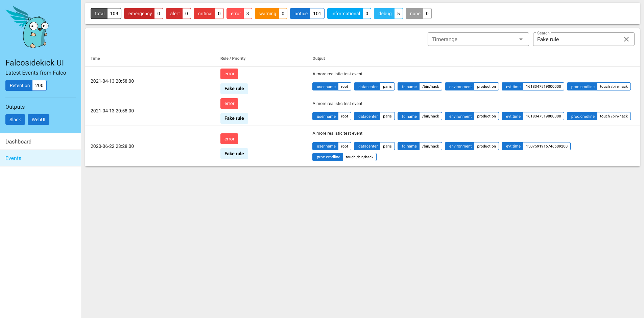Screen dimensions: 644x318
Task: Clear the search field with the X icon
Action: 626,39
